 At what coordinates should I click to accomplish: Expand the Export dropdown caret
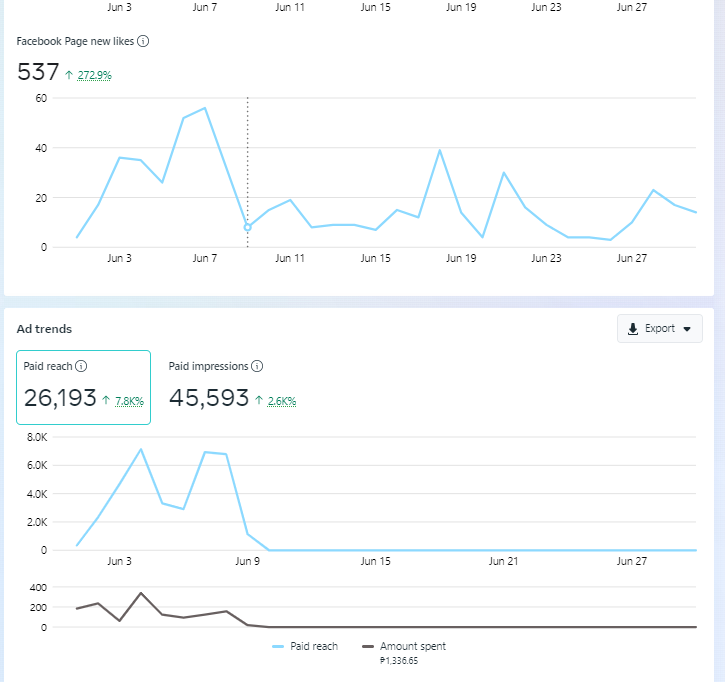(x=687, y=329)
